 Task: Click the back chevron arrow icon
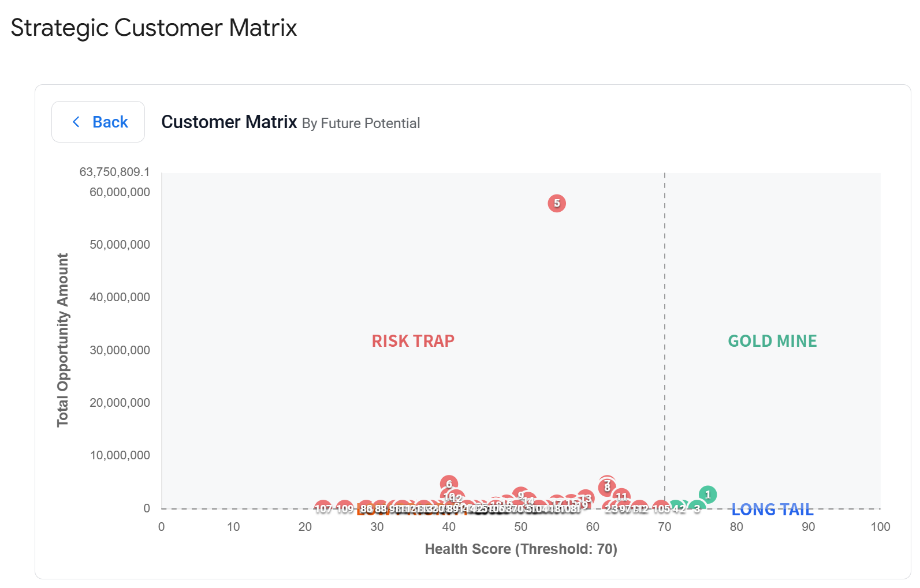[x=76, y=122]
